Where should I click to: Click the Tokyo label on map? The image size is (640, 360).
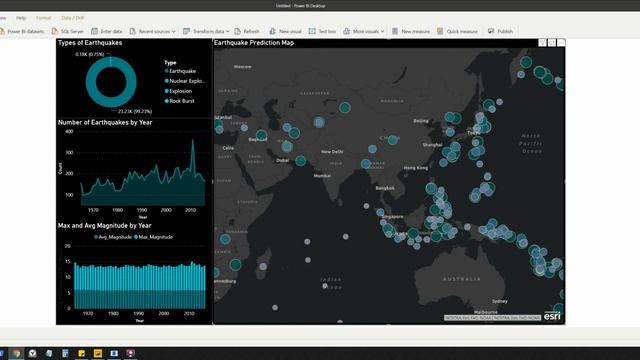click(473, 133)
